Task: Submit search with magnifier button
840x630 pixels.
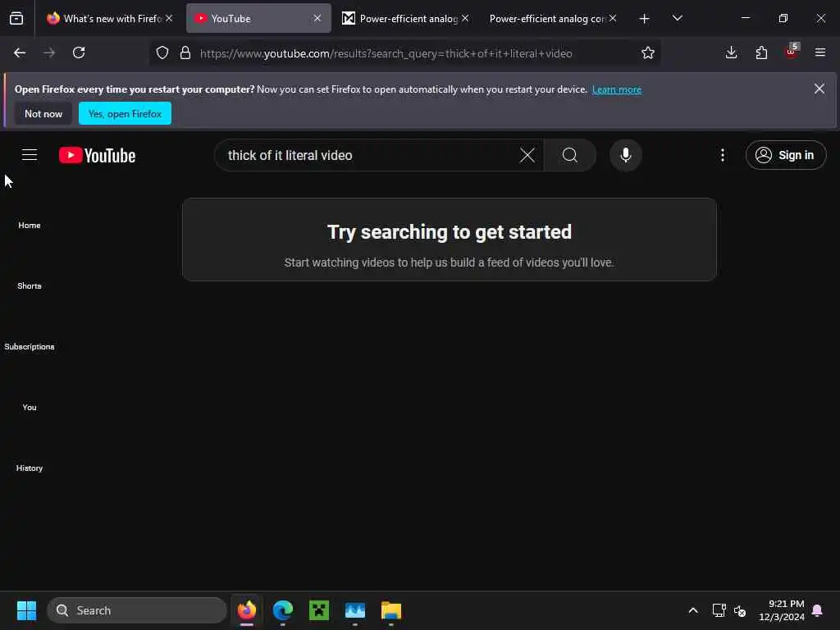Action: tap(570, 155)
